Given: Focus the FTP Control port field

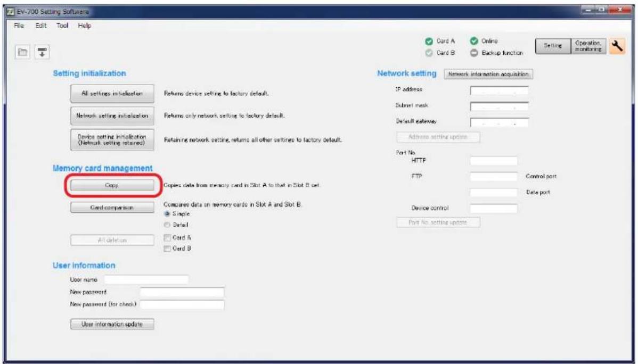Looking at the screenshot, I should coord(494,177).
